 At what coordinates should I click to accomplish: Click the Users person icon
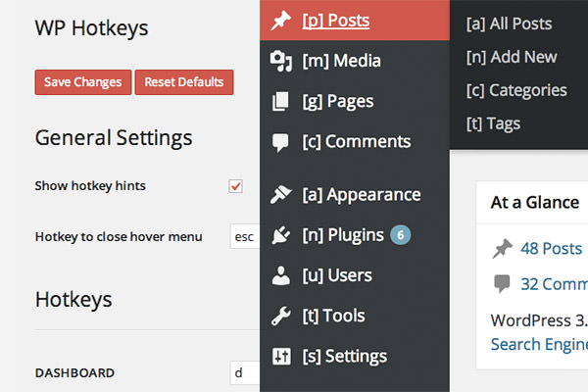pos(280,275)
